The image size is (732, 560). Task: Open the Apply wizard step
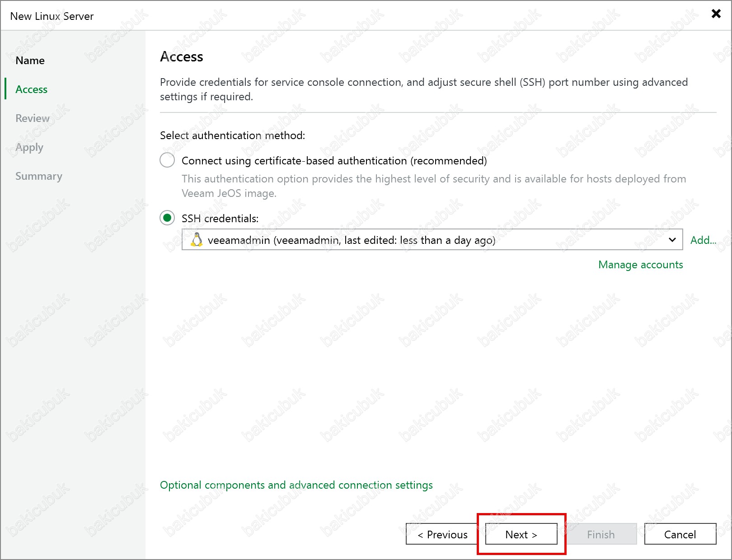pos(29,148)
